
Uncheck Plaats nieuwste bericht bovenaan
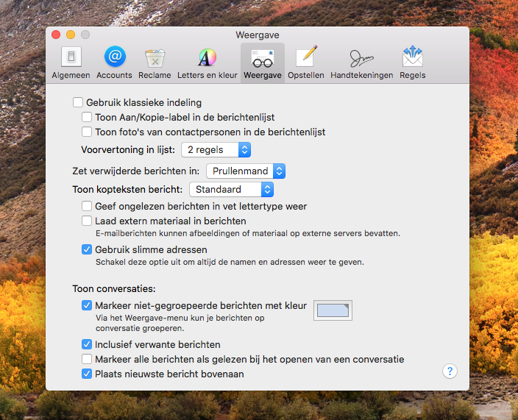coord(87,374)
